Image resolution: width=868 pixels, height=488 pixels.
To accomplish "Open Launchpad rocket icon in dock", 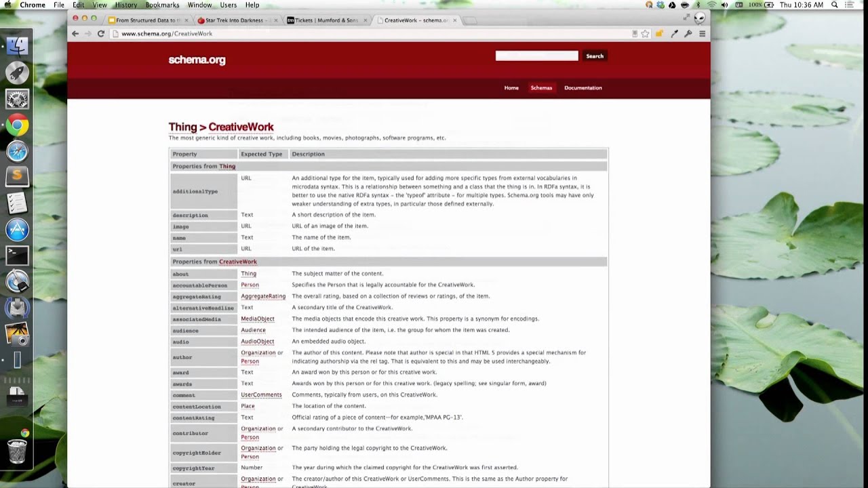I will (x=17, y=73).
